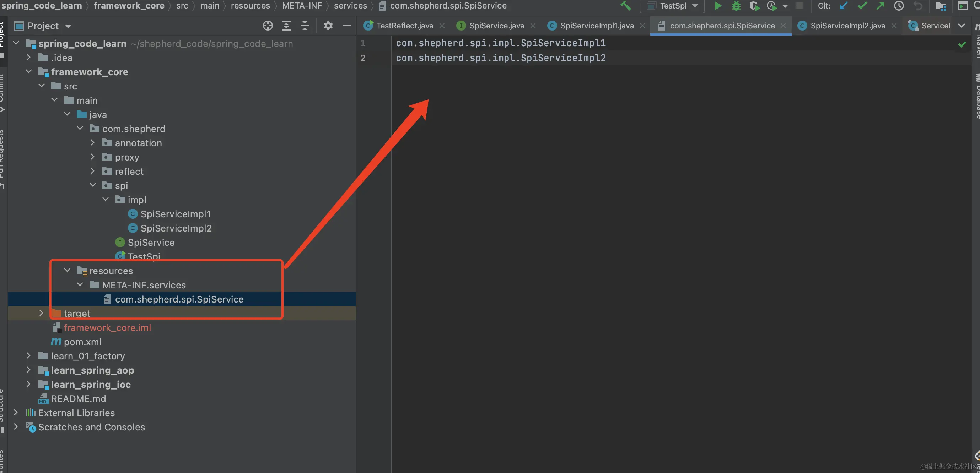The width and height of the screenshot is (980, 473).
Task: Click the Git rollback icon
Action: pyautogui.click(x=917, y=6)
